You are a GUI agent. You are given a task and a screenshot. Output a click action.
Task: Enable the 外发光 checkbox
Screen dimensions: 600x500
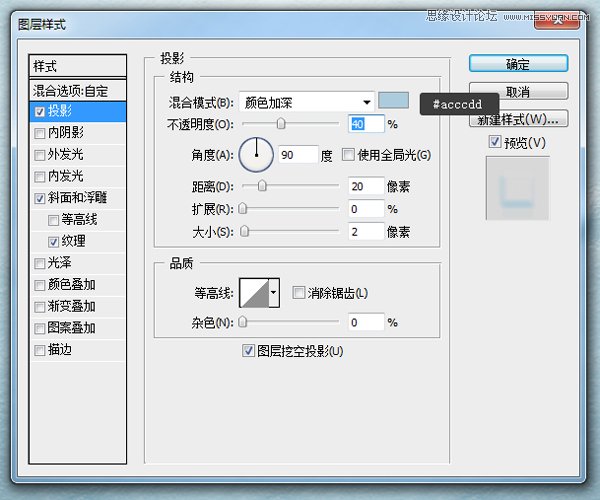tap(40, 155)
